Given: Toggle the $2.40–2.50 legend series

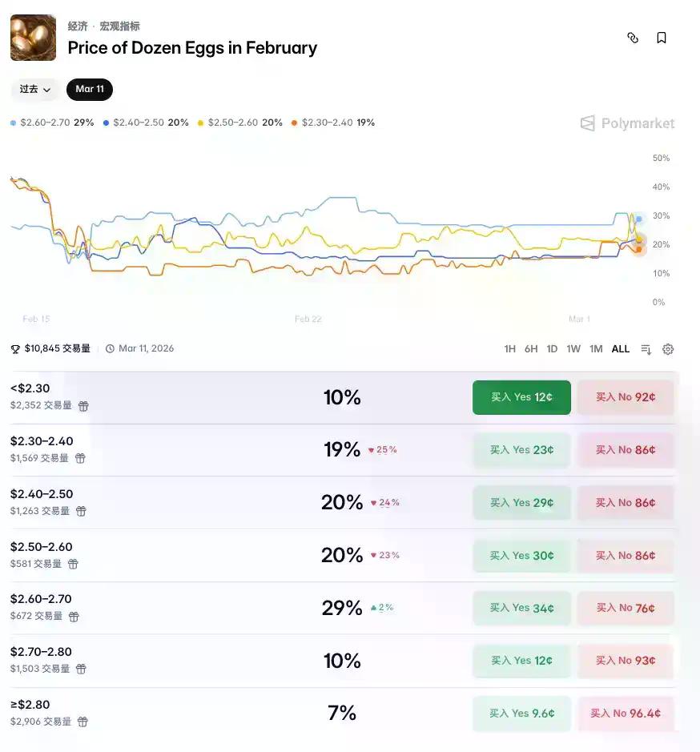Looking at the screenshot, I should tap(145, 123).
